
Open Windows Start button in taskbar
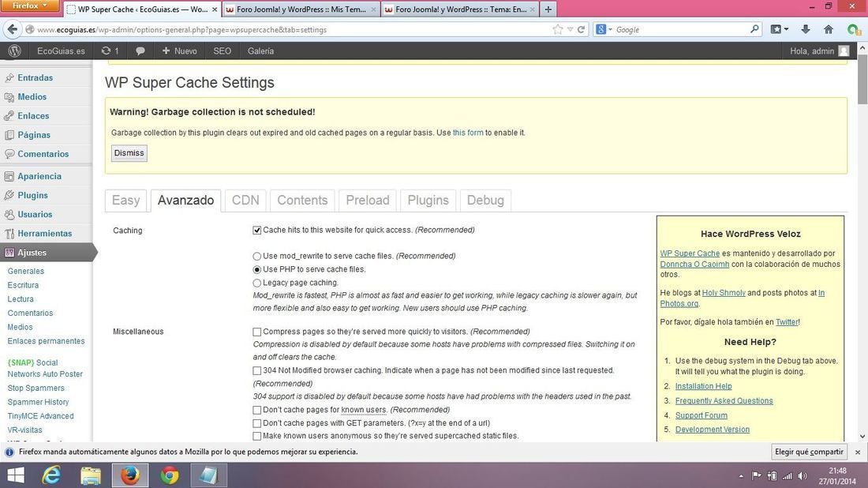(16, 475)
